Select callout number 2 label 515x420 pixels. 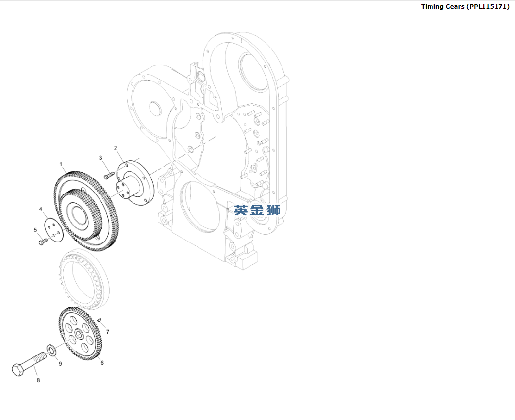click(116, 148)
